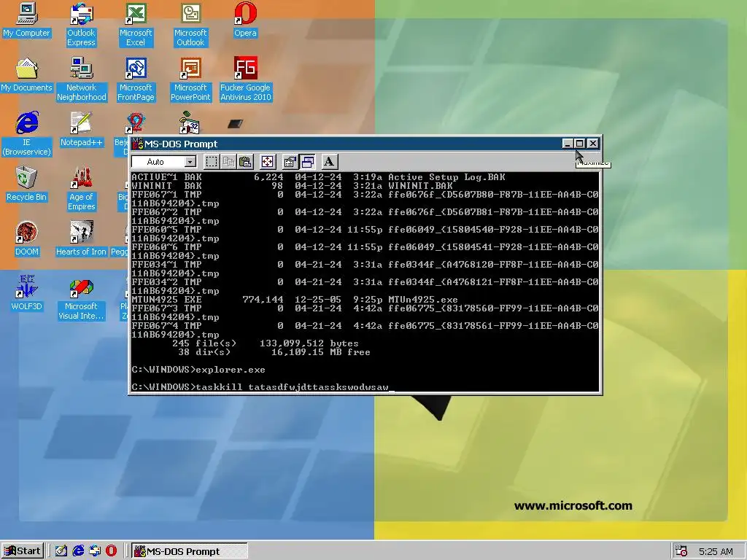Click the Copy icon in MS-DOS Prompt toolbar
The image size is (747, 560).
point(228,162)
